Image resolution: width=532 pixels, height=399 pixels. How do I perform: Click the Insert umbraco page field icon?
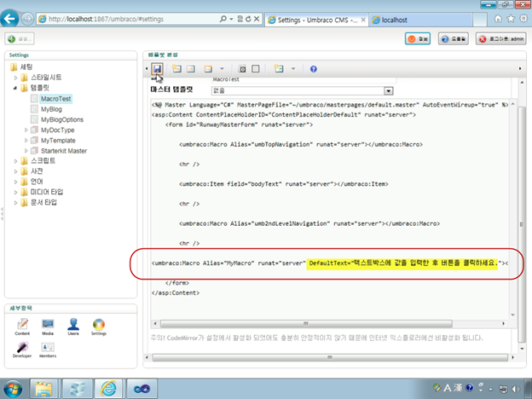(176, 69)
